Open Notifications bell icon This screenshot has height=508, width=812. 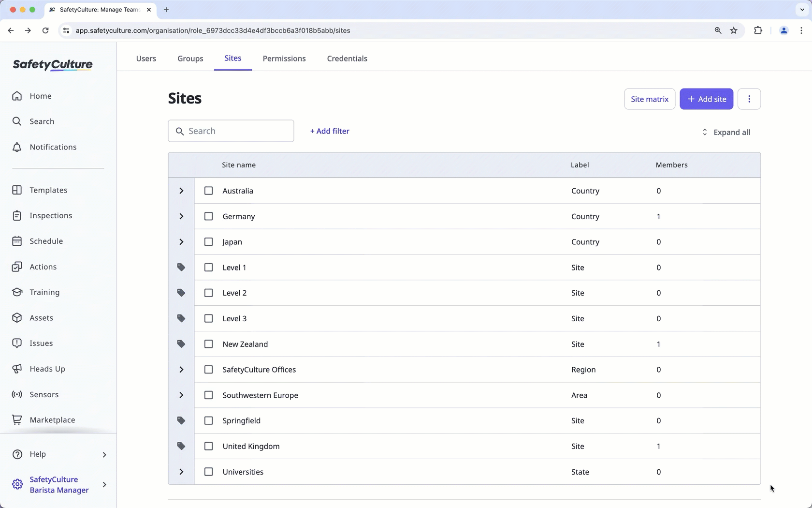point(17,147)
